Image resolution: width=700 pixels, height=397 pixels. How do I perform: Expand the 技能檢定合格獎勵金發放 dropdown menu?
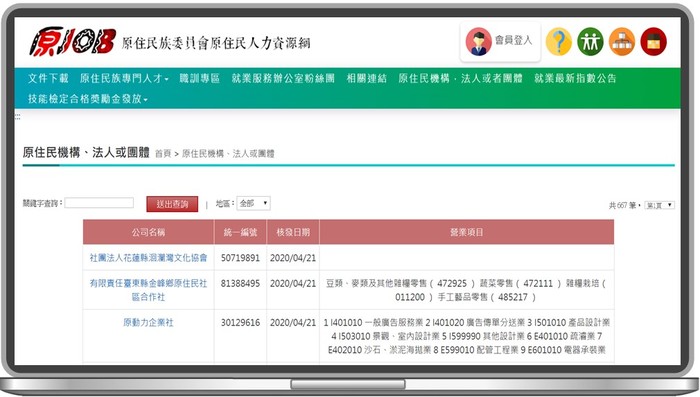[x=88, y=98]
